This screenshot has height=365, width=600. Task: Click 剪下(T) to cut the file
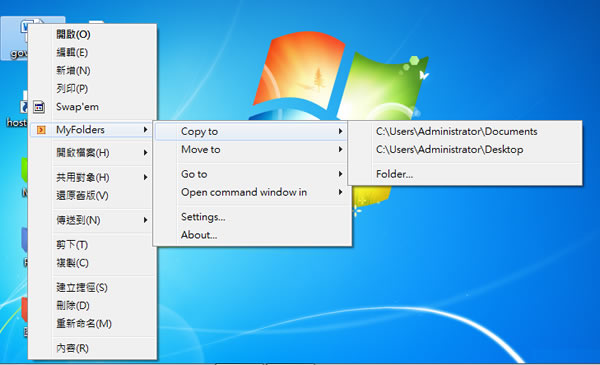point(92,244)
